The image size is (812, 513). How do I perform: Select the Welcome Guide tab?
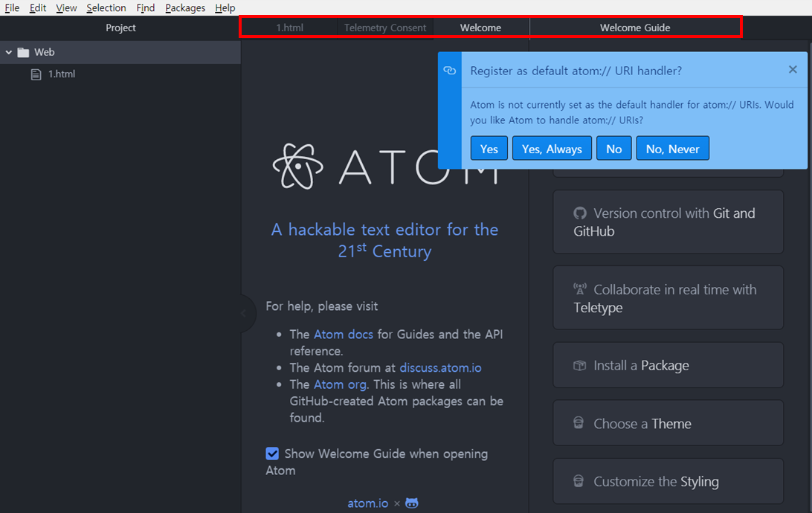635,28
